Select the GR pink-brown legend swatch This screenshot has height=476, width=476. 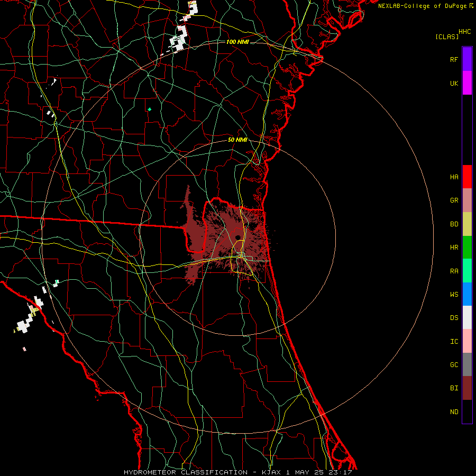click(467, 200)
